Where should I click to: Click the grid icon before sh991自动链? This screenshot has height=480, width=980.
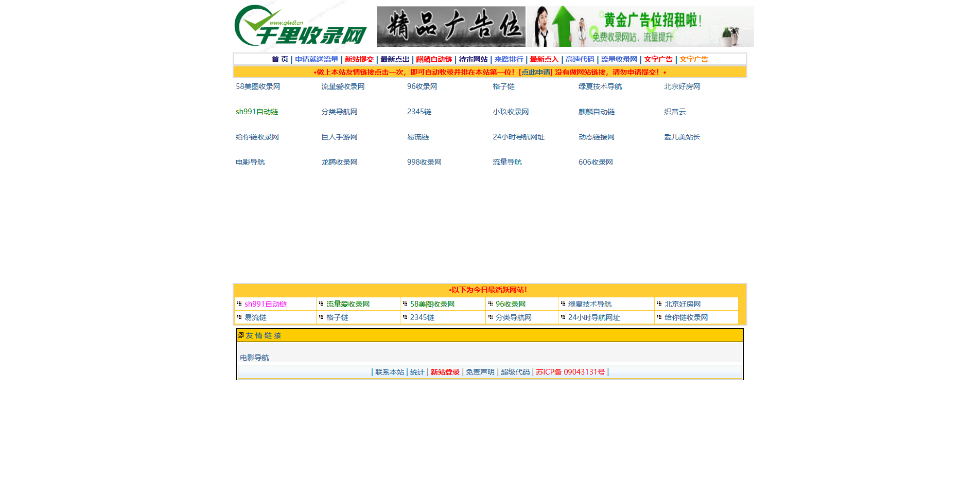[x=239, y=304]
